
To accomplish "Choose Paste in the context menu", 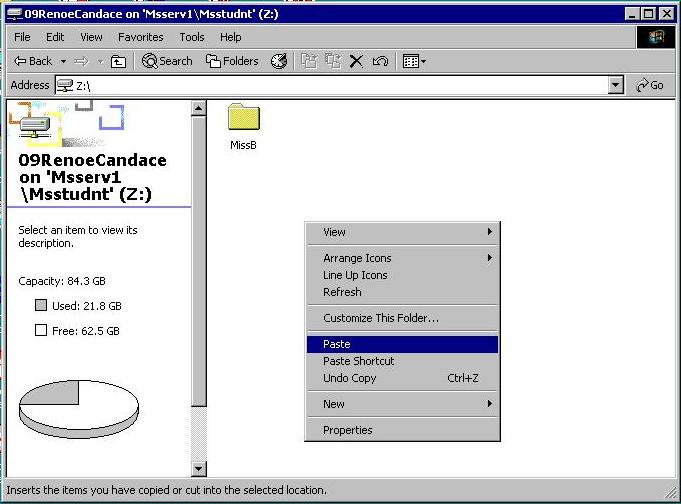I will click(403, 344).
